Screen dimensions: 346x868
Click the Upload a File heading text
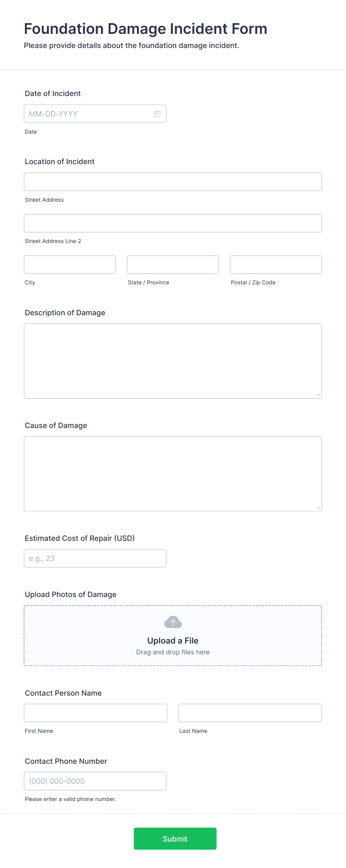click(173, 641)
